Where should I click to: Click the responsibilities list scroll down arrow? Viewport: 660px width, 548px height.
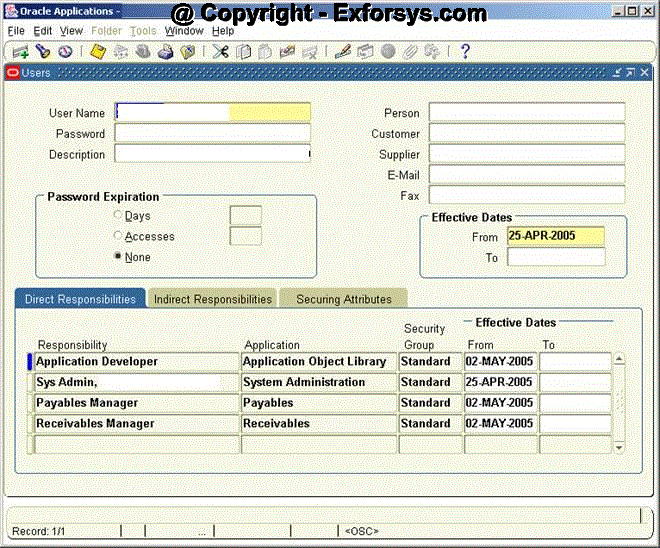point(619,447)
